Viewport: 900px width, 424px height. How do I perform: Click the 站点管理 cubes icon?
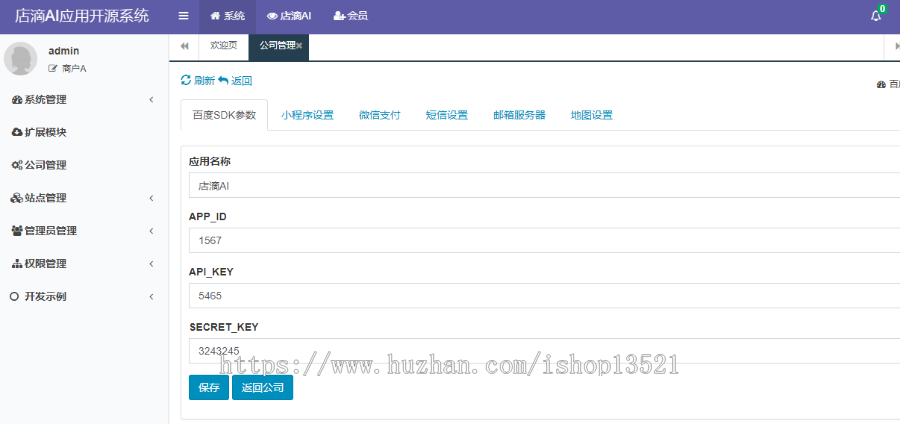coord(17,198)
